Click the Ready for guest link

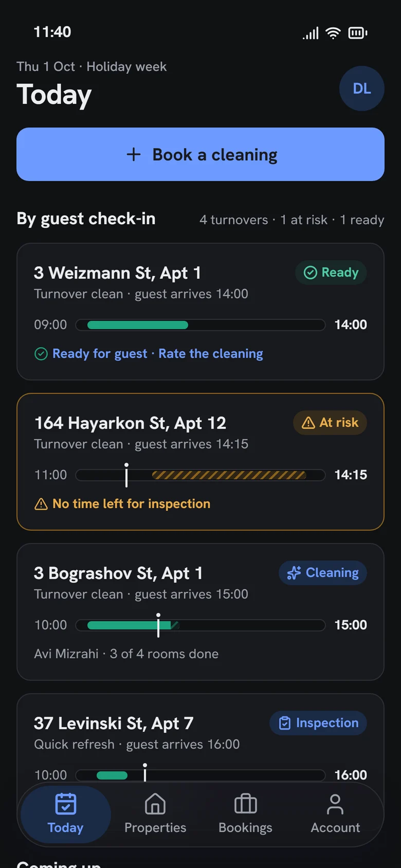point(100,354)
